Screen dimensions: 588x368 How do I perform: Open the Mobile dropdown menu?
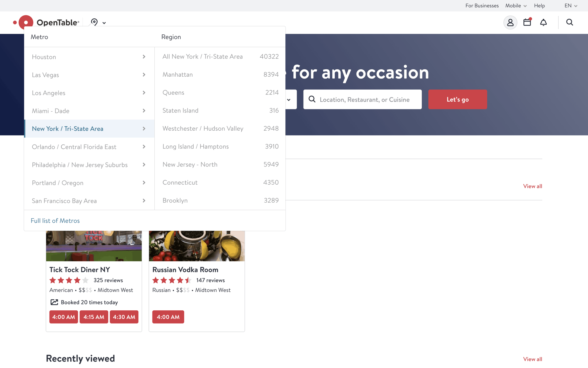point(516,6)
